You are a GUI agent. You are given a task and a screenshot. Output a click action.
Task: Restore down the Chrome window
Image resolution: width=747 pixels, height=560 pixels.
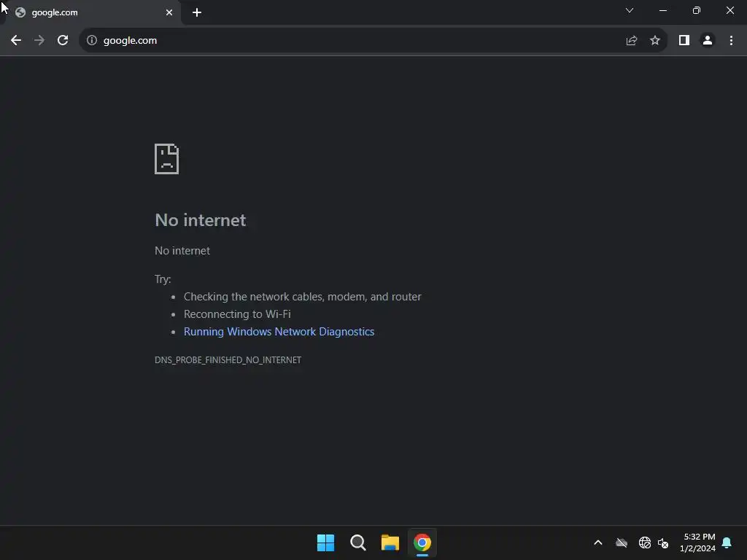[x=697, y=10]
